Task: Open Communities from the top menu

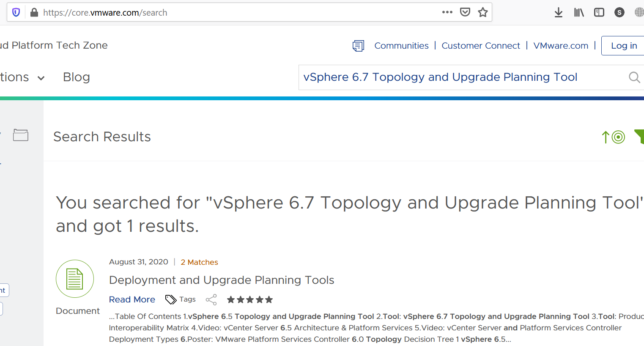Action: pyautogui.click(x=401, y=45)
